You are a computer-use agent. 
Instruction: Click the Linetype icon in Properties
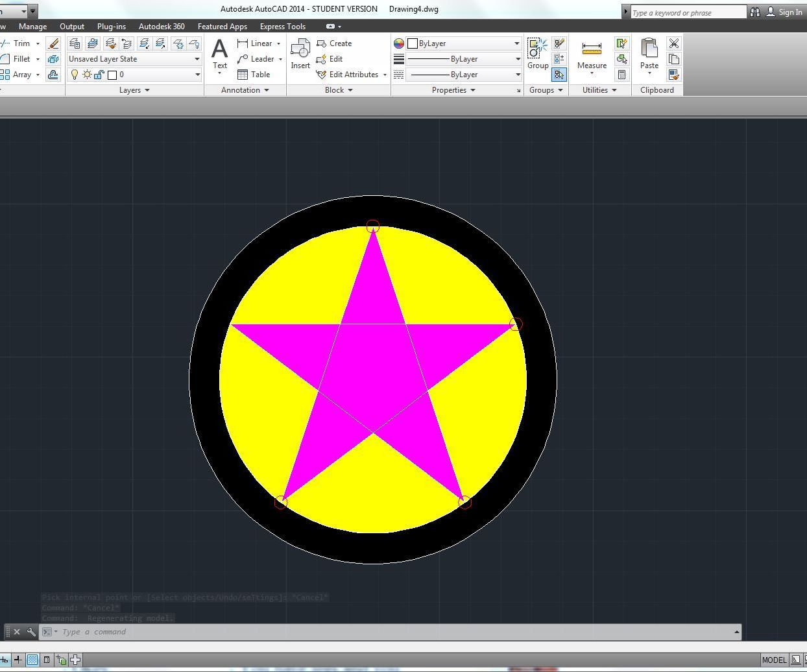pos(399,75)
